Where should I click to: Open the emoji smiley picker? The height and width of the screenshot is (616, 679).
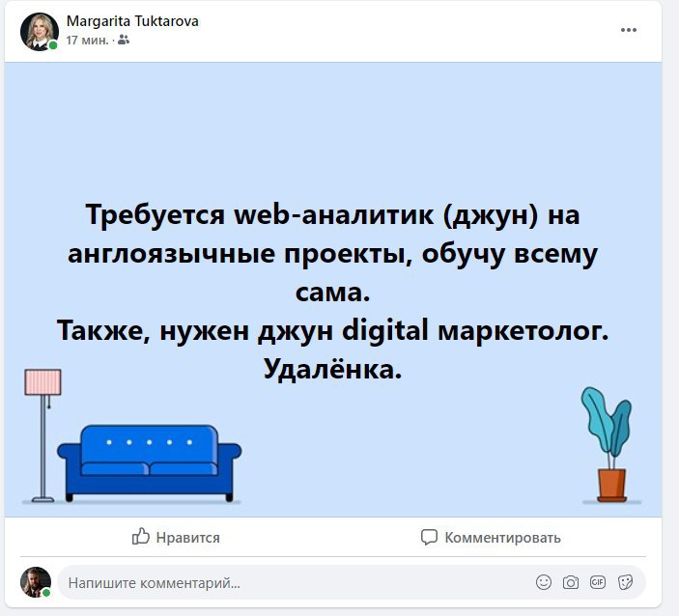click(544, 582)
